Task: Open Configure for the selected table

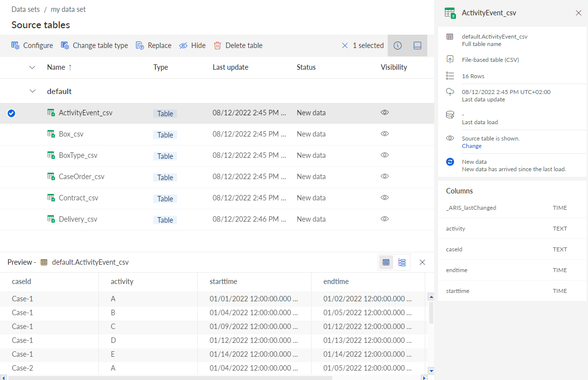Action: pyautogui.click(x=32, y=46)
